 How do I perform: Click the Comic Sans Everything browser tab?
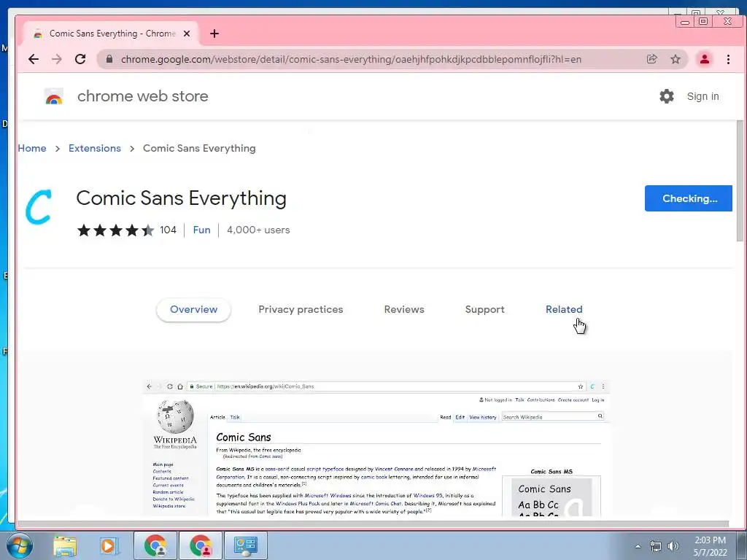pos(111,34)
